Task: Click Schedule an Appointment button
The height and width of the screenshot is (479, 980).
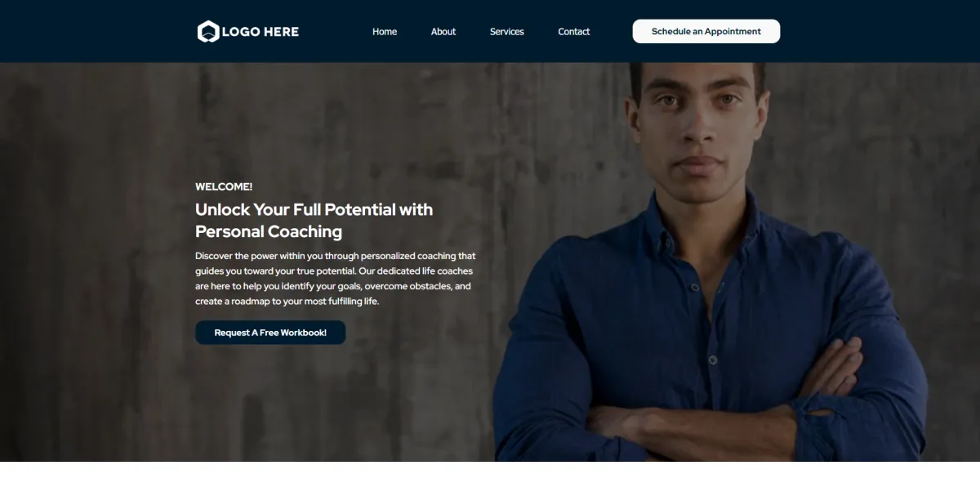Action: tap(706, 31)
